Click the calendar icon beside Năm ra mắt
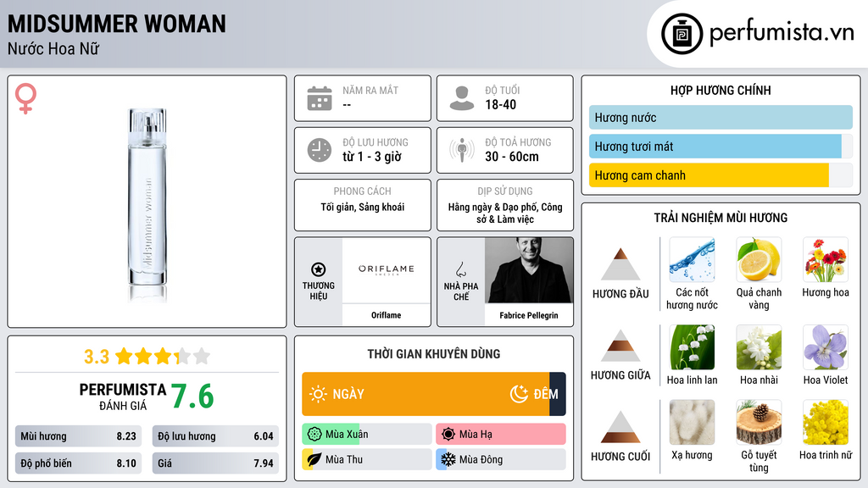Viewport: 868px width, 488px height. 320,98
